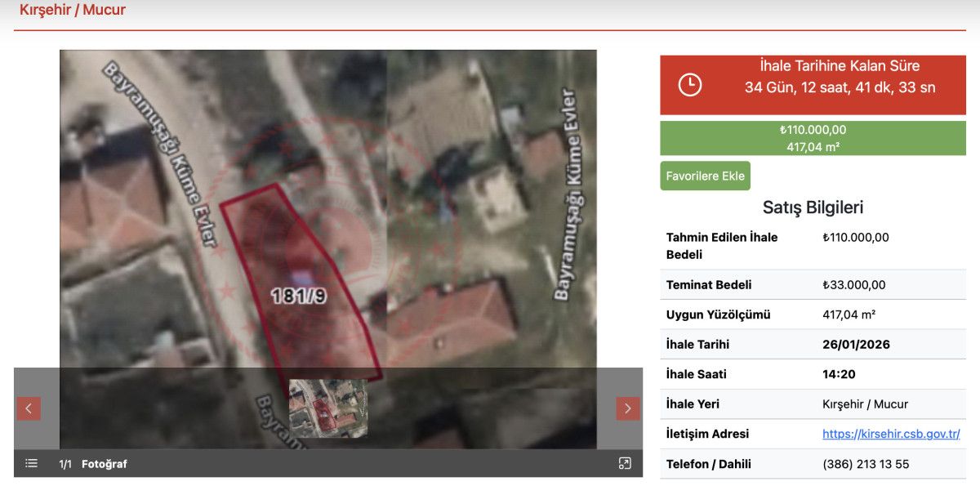Click the clock icon in countdown banner

[690, 85]
